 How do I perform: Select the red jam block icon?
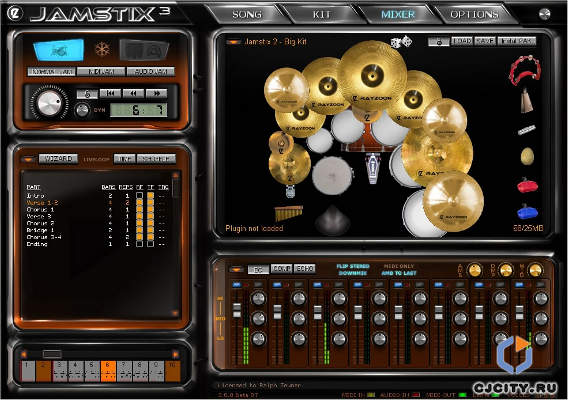click(x=527, y=186)
